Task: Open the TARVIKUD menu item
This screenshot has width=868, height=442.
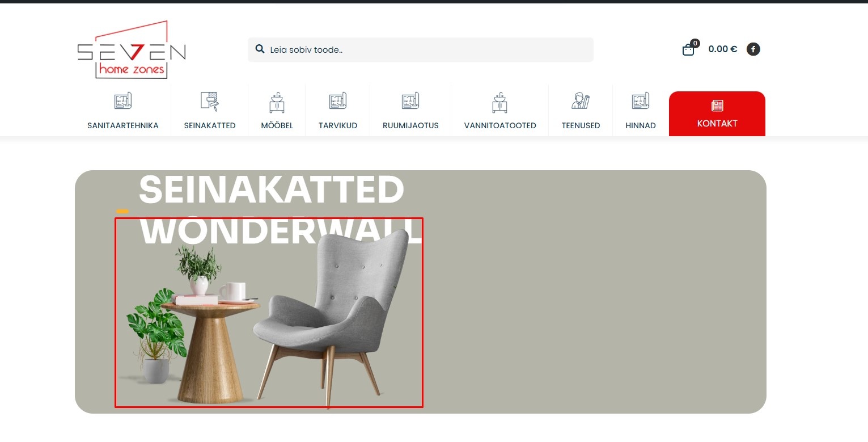Action: [x=338, y=125]
